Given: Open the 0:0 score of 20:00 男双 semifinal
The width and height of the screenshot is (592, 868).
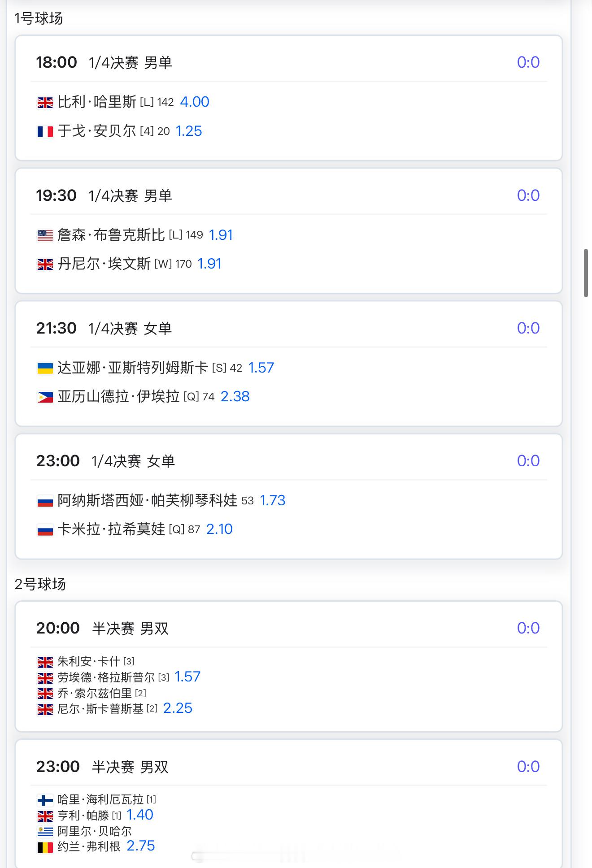Looking at the screenshot, I should (x=528, y=628).
